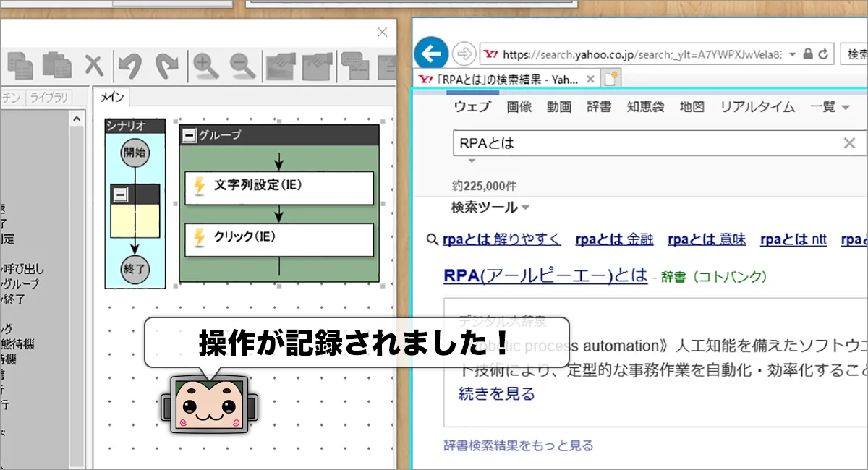Switch to the 地図 search category
The height and width of the screenshot is (470, 868).
(692, 107)
